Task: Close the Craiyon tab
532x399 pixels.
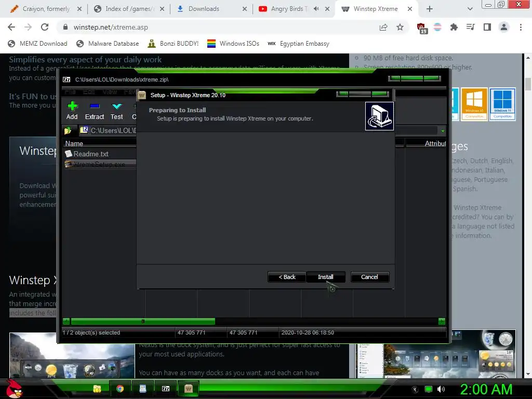Action: coord(79,9)
